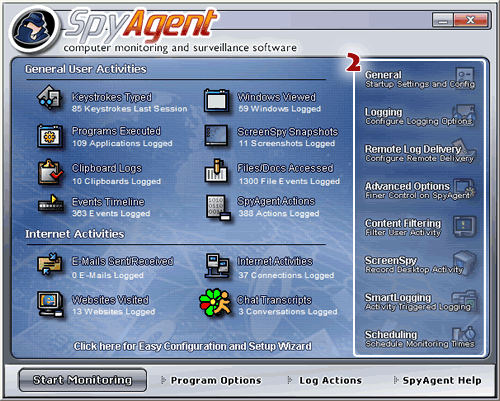The height and width of the screenshot is (401, 500).
Task: View the Programs Executed log
Action: 116,131
